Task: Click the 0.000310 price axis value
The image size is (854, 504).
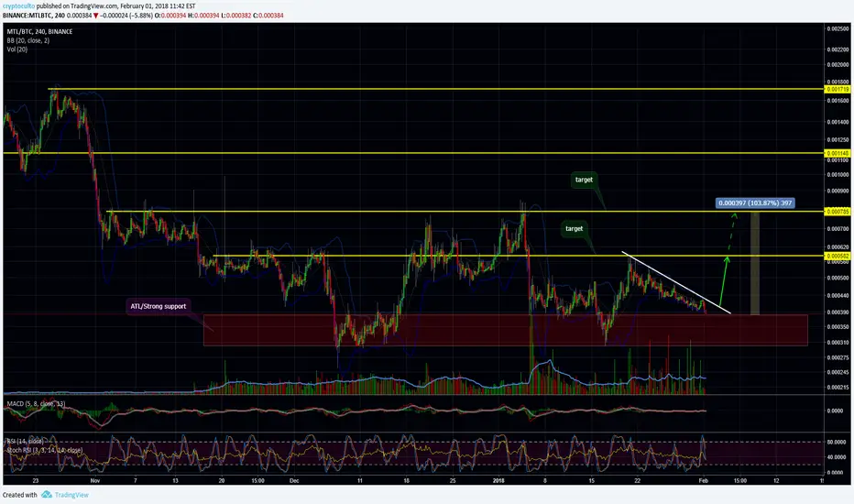Action: [x=838, y=343]
